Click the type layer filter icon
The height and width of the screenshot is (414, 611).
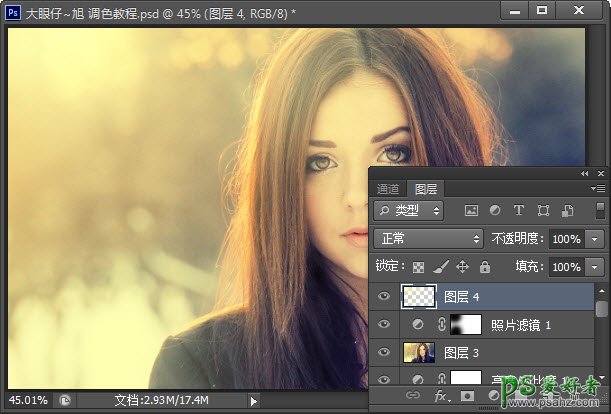519,211
